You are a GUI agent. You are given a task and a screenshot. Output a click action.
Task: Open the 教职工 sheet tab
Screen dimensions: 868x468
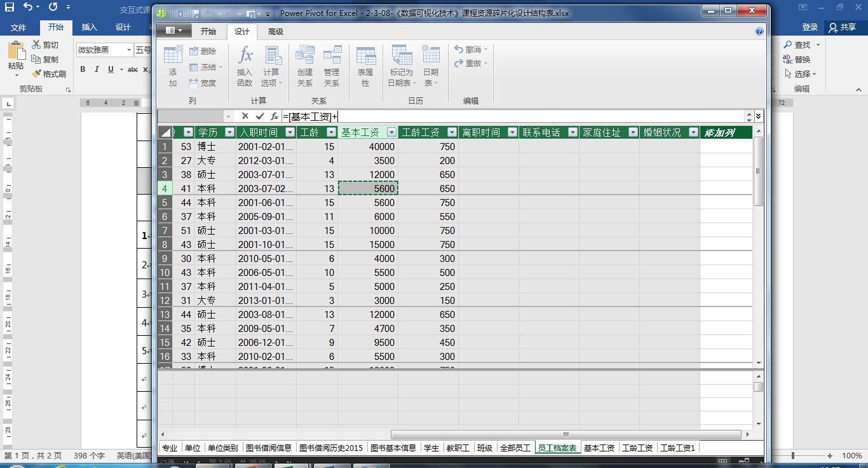pos(458,448)
